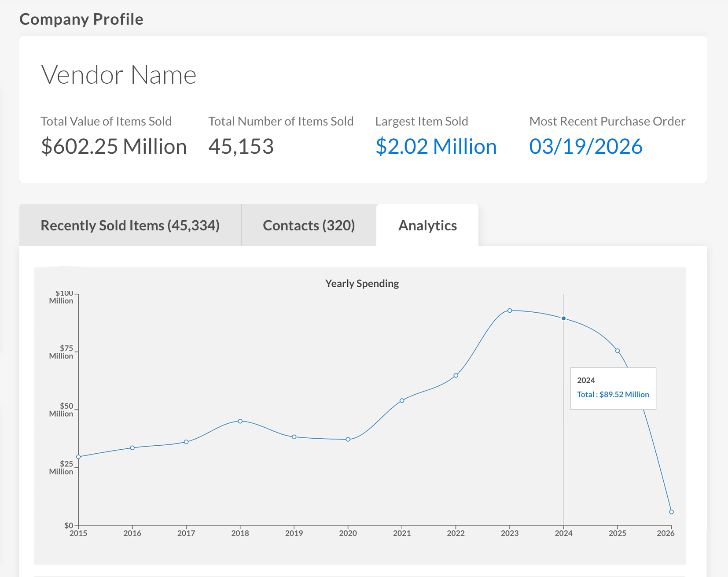
Task: Click the 2018 data point on chart
Action: tap(240, 421)
